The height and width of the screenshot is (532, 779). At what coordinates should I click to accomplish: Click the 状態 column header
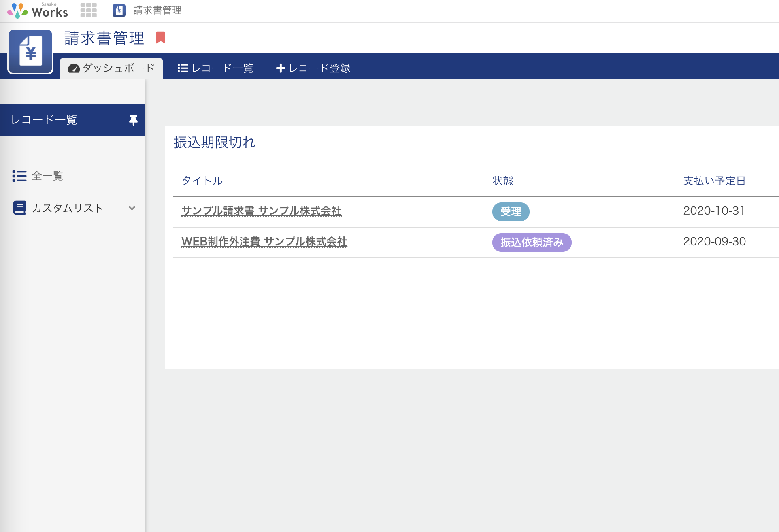pyautogui.click(x=503, y=181)
